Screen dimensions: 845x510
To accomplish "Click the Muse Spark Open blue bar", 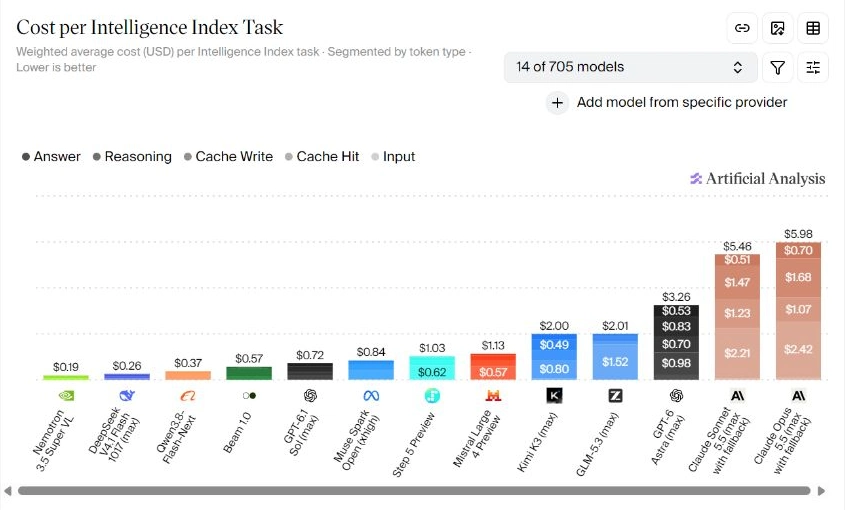I will pos(371,370).
